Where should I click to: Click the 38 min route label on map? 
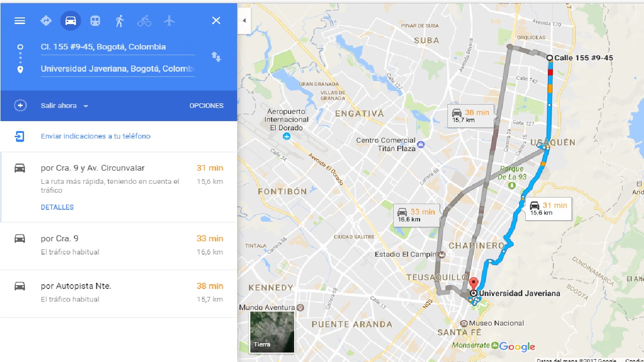471,116
